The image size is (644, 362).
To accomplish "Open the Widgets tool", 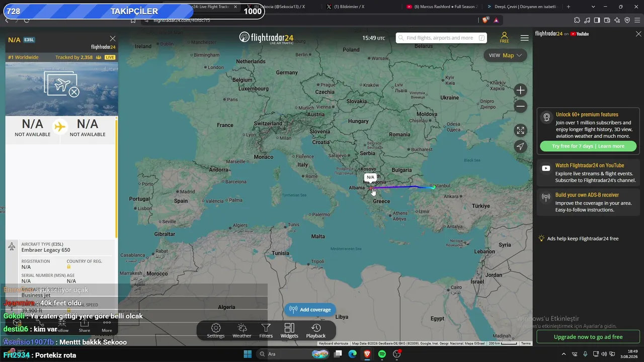I will 289,331.
